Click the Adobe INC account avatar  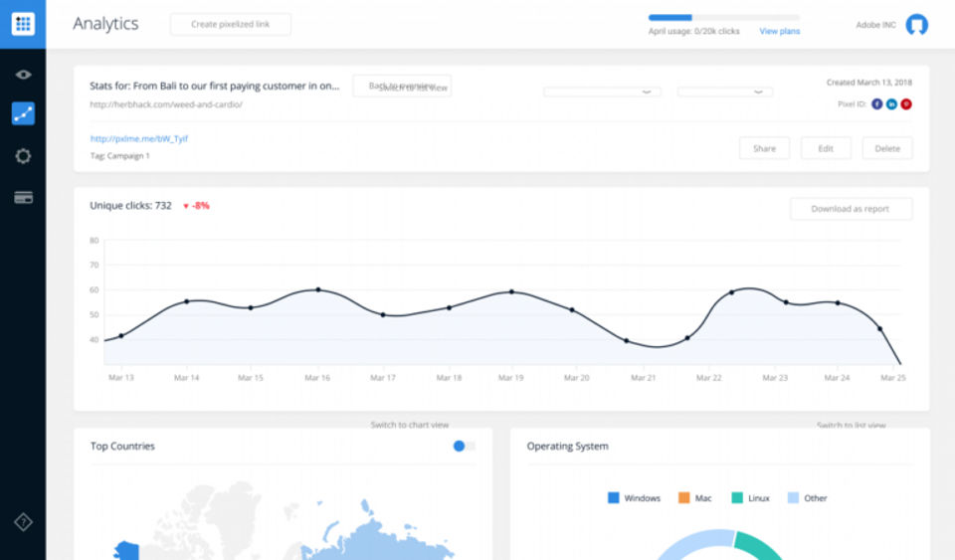pyautogui.click(x=916, y=24)
